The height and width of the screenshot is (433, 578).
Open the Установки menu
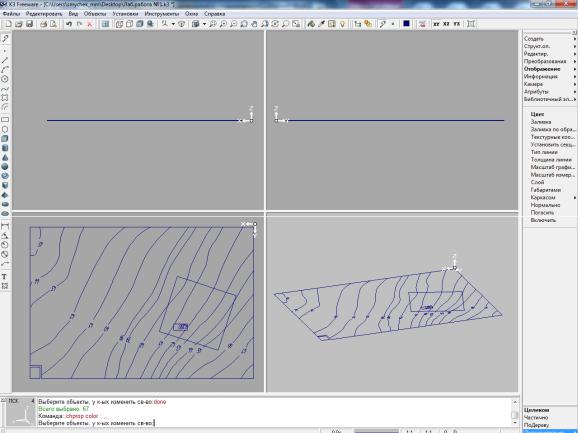[125, 14]
